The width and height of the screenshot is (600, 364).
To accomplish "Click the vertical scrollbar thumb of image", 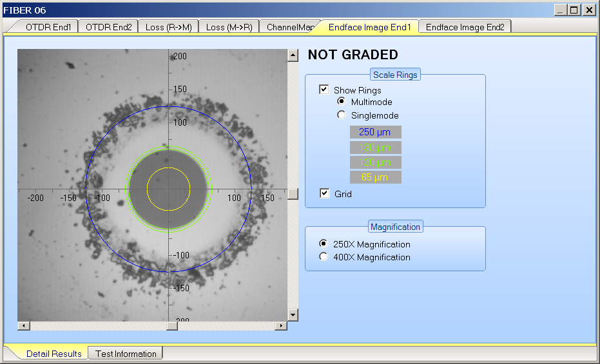I will coord(293,193).
